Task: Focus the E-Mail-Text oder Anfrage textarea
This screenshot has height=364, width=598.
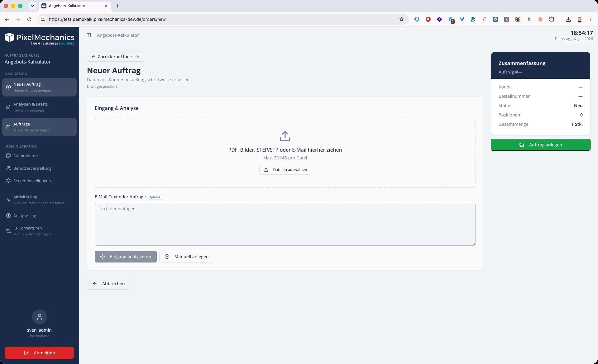Action: 285,224
